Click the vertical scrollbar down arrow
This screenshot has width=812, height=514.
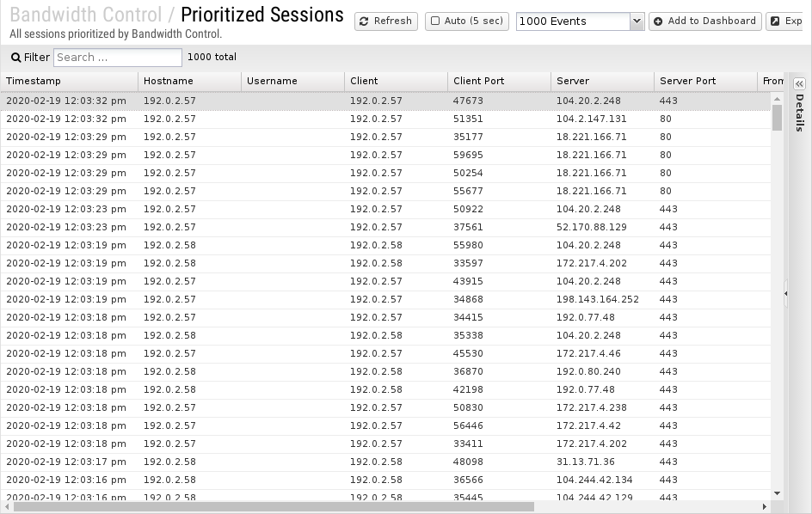point(777,493)
